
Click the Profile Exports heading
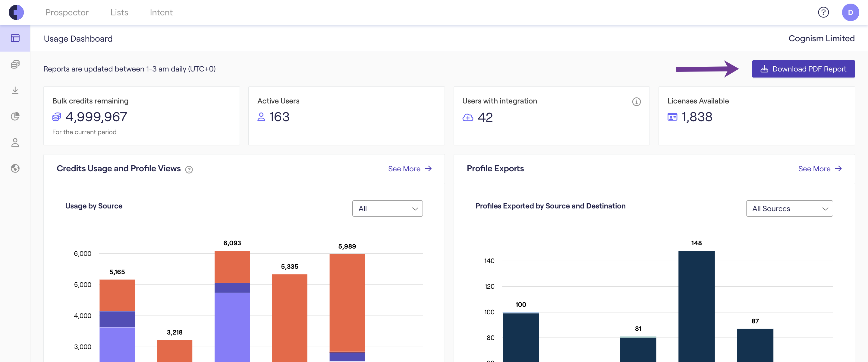[495, 168]
